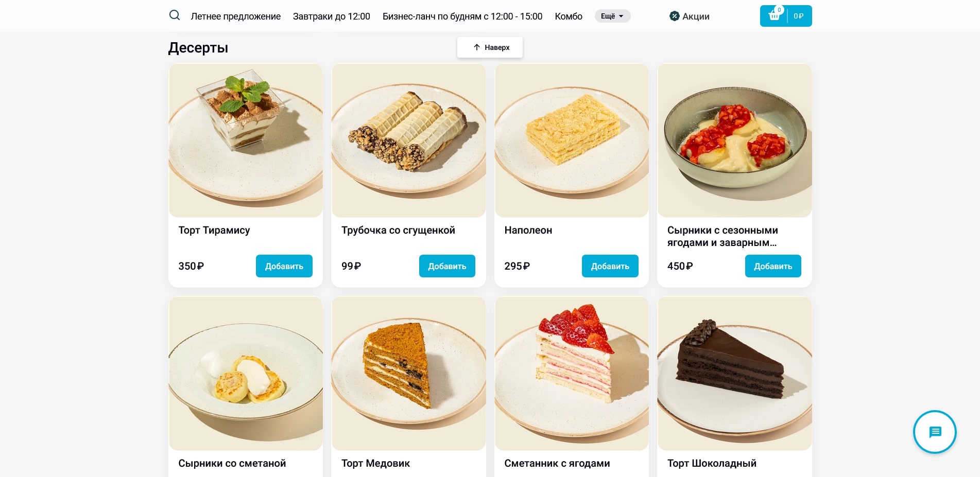Open the Наполеон dessert image
Image resolution: width=980 pixels, height=477 pixels.
coord(572,140)
